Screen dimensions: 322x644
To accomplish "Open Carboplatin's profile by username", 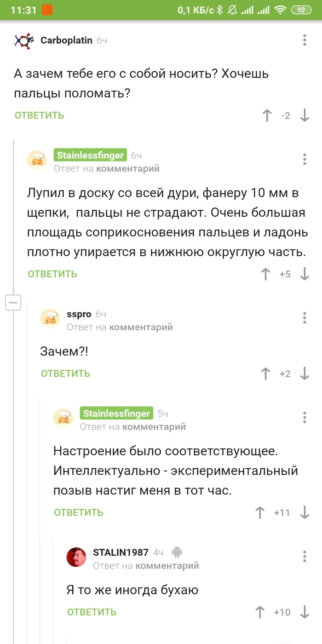I will click(x=67, y=40).
